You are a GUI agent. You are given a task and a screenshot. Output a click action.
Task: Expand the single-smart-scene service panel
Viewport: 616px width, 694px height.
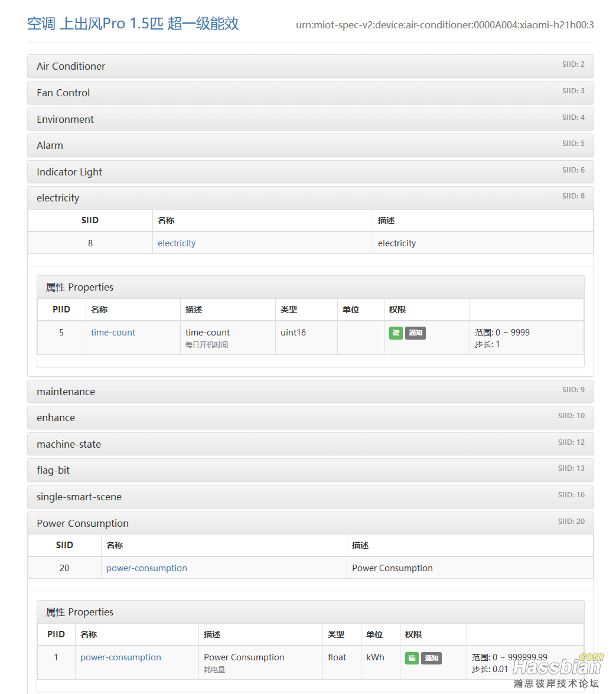coord(310,497)
